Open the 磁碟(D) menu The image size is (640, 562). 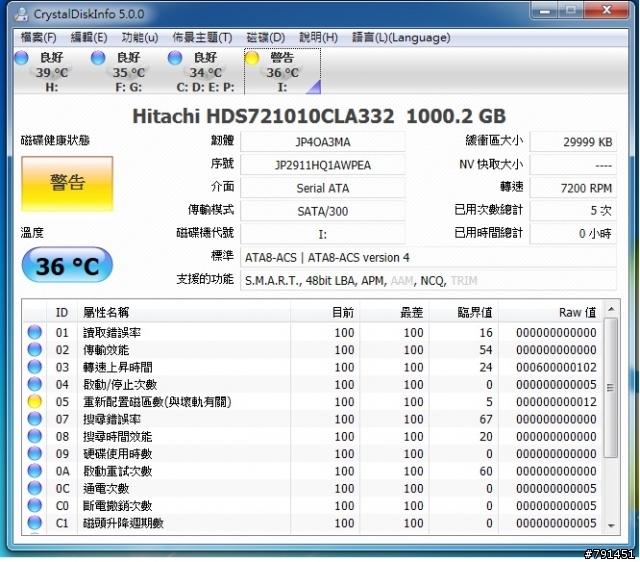[266, 38]
